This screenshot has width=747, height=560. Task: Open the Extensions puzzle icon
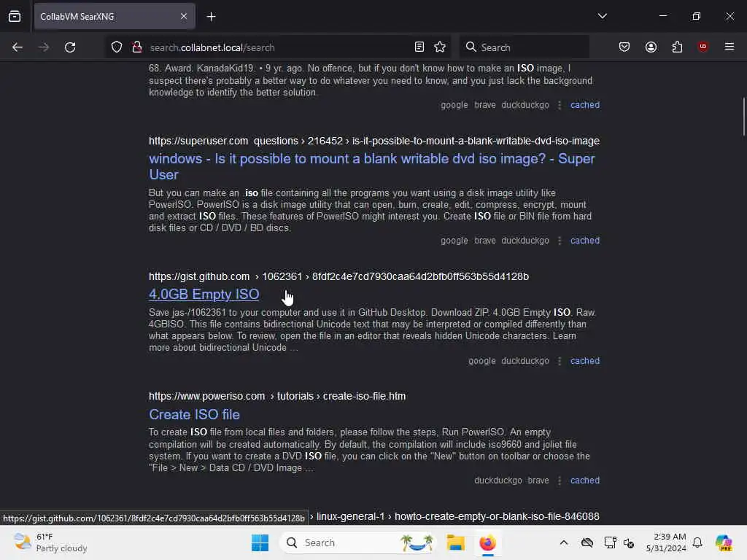[677, 47]
